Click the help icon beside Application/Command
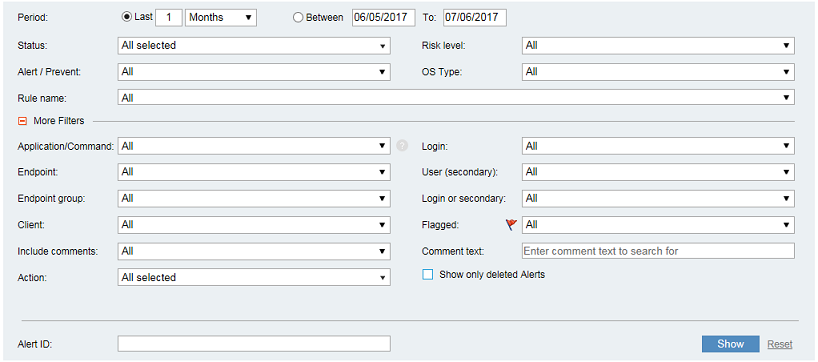The image size is (818, 362). (402, 146)
